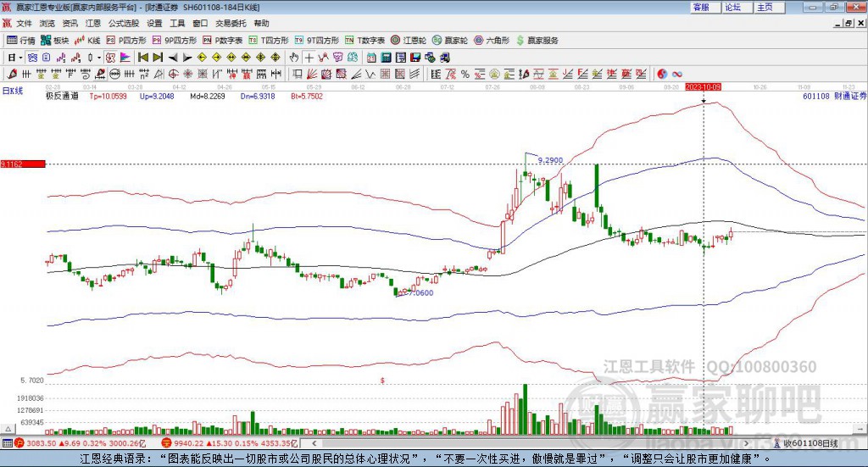Screen dimensions: 868x467
Task: Open the 交易委托 menu
Action: click(231, 23)
